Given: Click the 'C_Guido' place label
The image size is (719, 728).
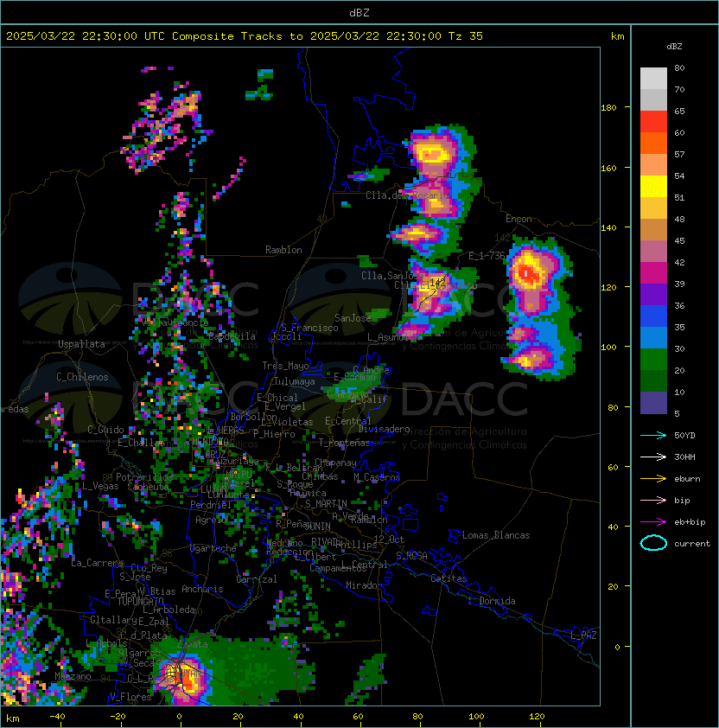Looking at the screenshot, I should 105,430.
